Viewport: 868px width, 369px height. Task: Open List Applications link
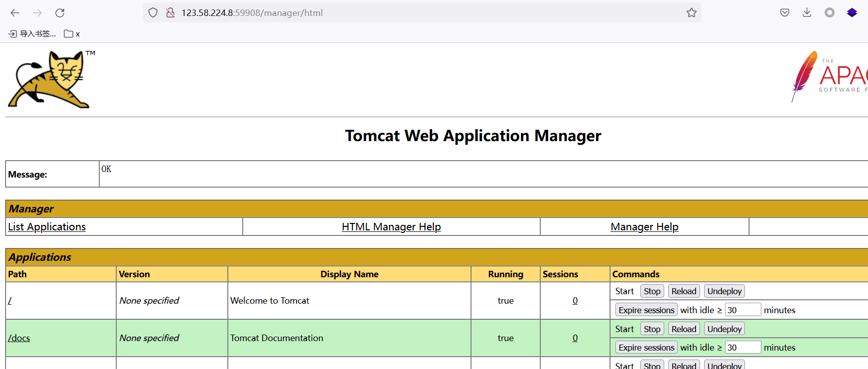coord(47,227)
